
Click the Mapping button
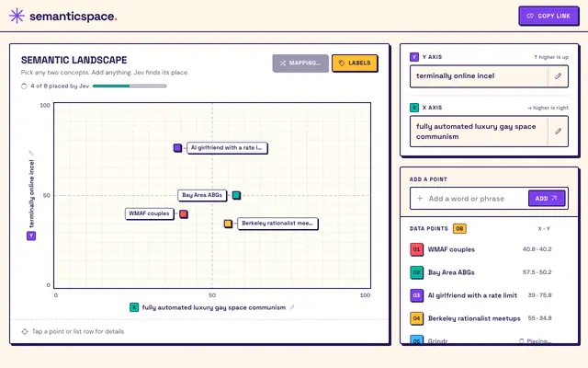[x=300, y=63]
